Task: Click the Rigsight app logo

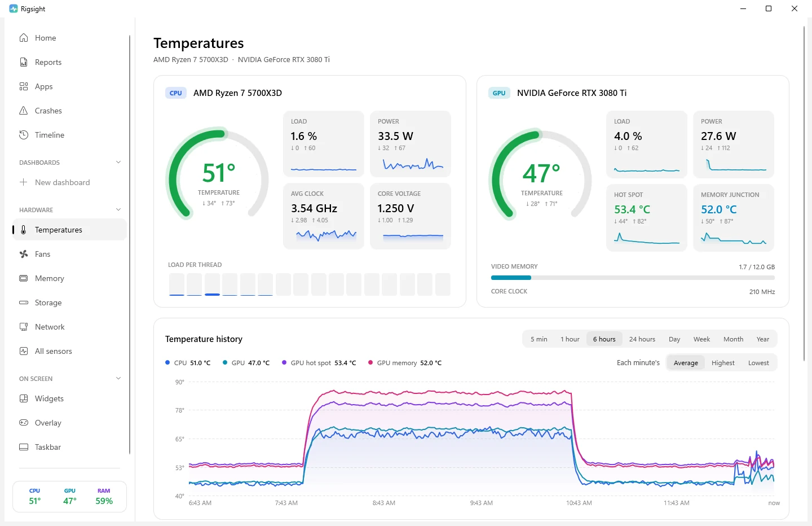Action: tap(14, 9)
